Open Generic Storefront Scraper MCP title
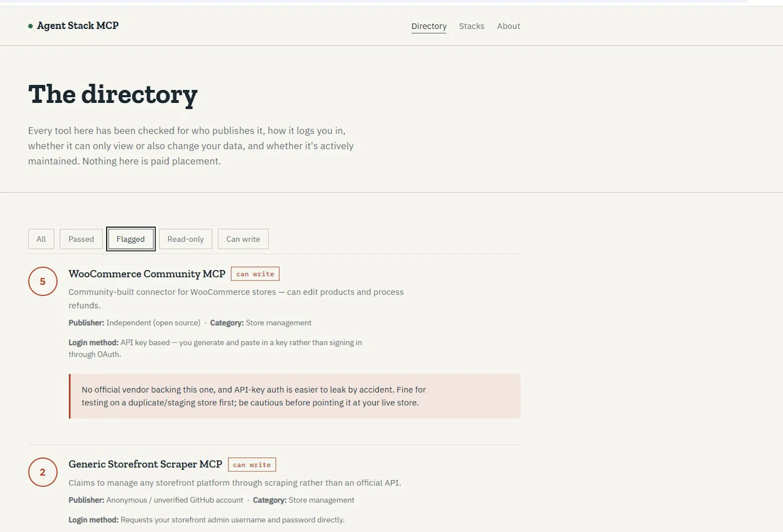Screen dimensions: 783x532 145,464
